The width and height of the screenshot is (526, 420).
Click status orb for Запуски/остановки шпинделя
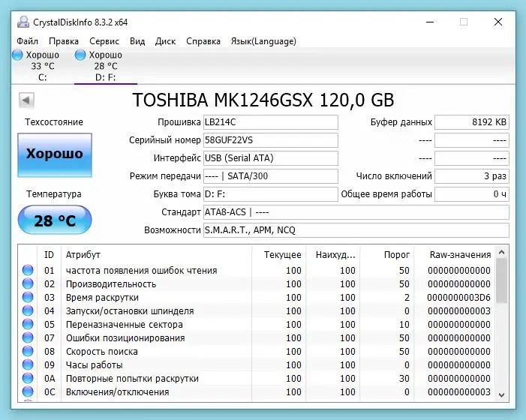pos(28,310)
